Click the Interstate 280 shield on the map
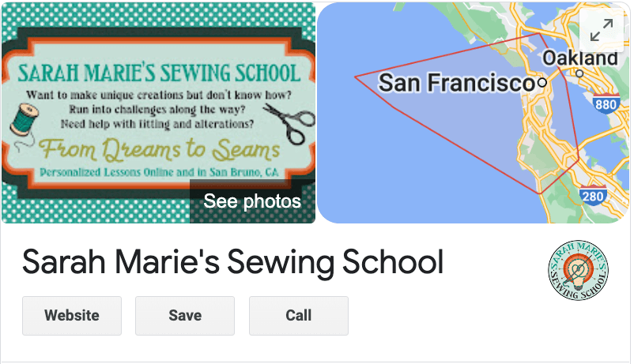The width and height of the screenshot is (634, 364). tap(592, 195)
